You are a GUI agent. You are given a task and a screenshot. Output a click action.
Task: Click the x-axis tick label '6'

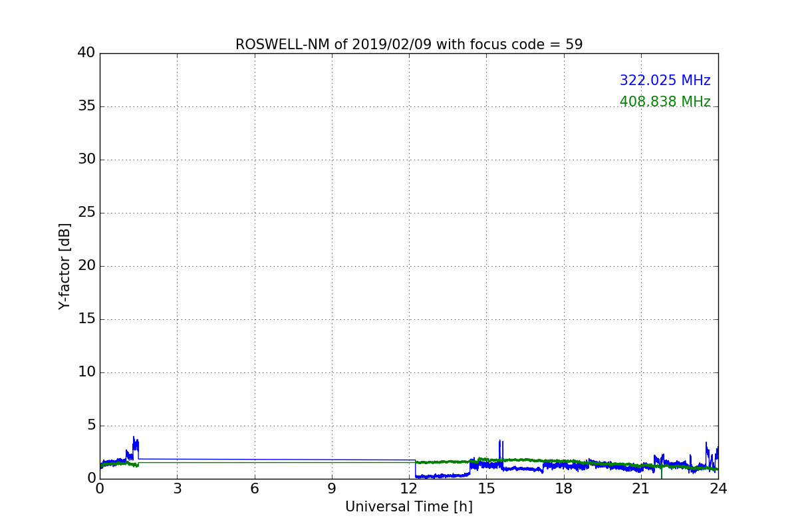coord(254,489)
